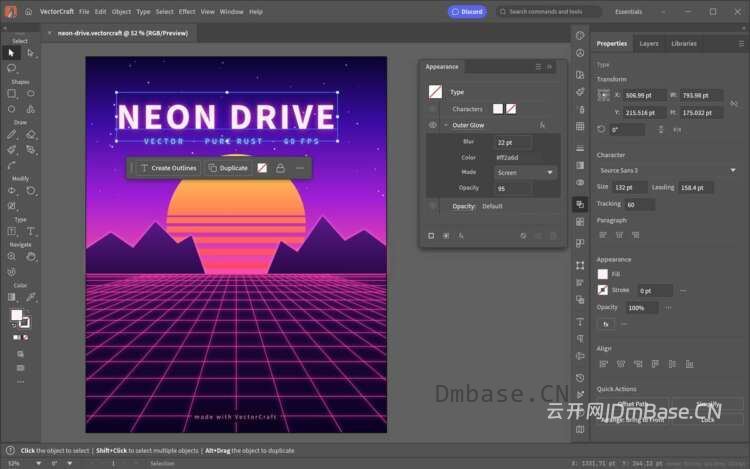Image resolution: width=750 pixels, height=469 pixels.
Task: Align paragraph center
Action: (619, 235)
